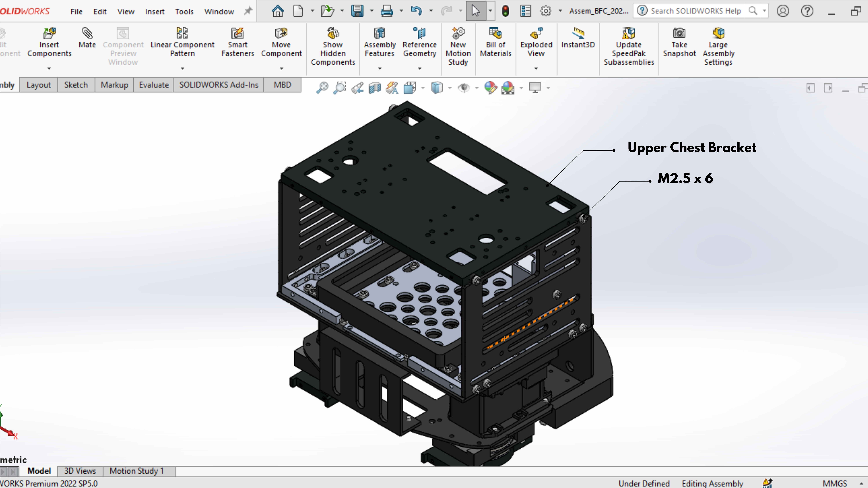Click the Rebuild traffic light icon
This screenshot has height=488, width=868.
(x=505, y=11)
